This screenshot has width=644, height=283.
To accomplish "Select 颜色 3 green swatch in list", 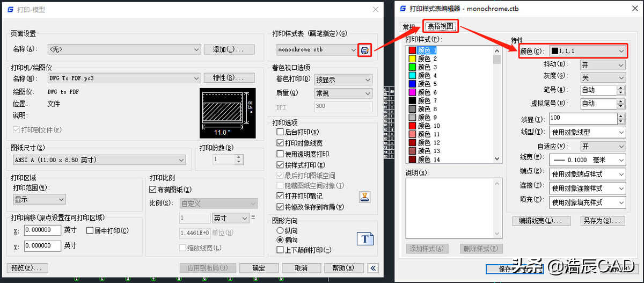I will [x=412, y=67].
